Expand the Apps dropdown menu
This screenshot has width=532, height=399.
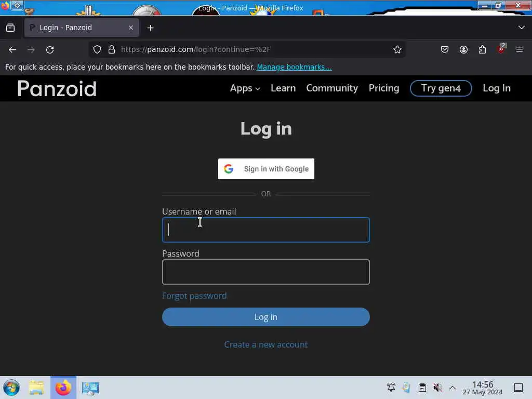point(245,88)
